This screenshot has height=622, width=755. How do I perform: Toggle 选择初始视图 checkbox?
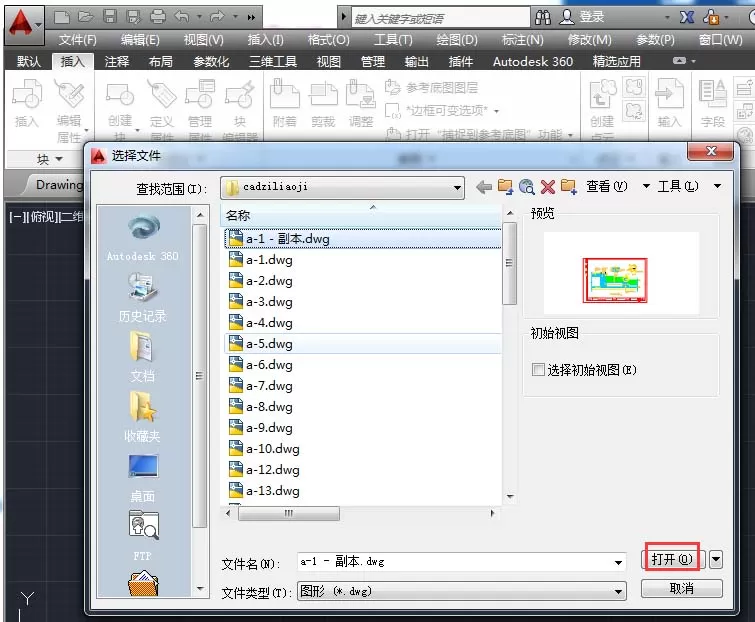tap(538, 370)
